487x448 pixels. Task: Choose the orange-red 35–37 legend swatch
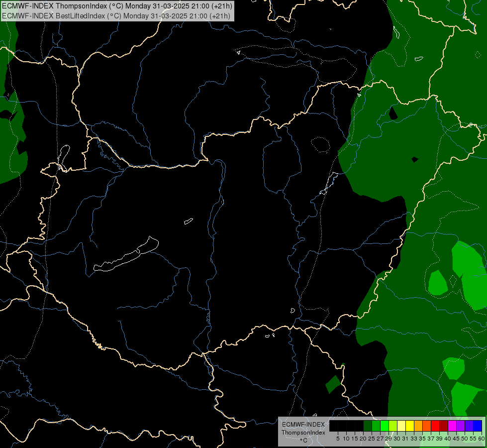(427, 426)
